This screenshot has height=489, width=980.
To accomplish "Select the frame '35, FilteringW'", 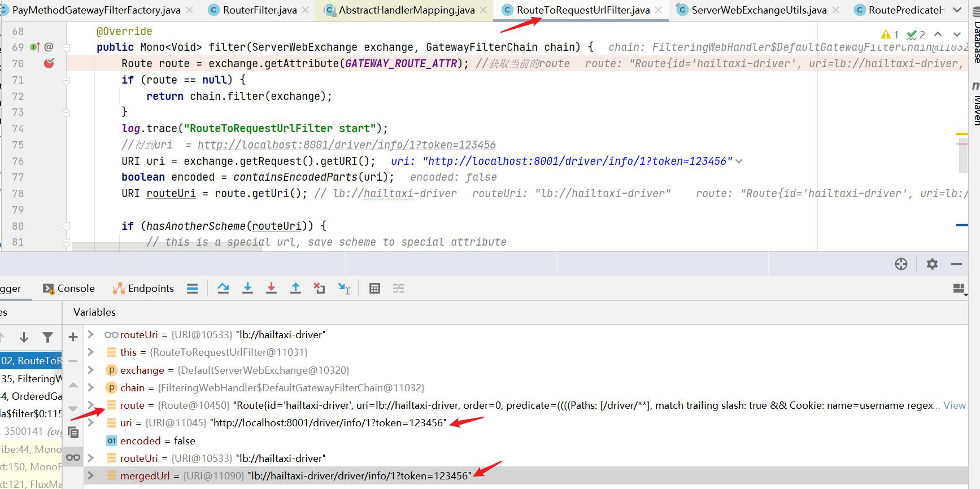I will click(31, 379).
